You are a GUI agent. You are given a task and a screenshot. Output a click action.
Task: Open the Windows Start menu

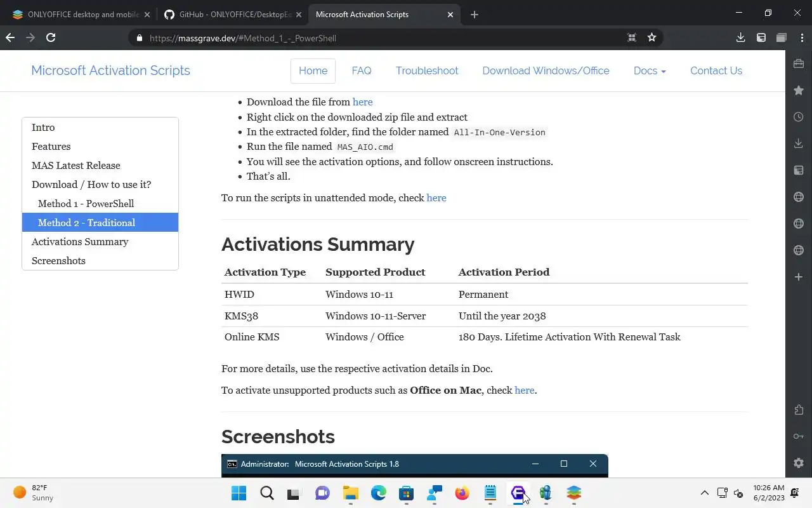239,493
